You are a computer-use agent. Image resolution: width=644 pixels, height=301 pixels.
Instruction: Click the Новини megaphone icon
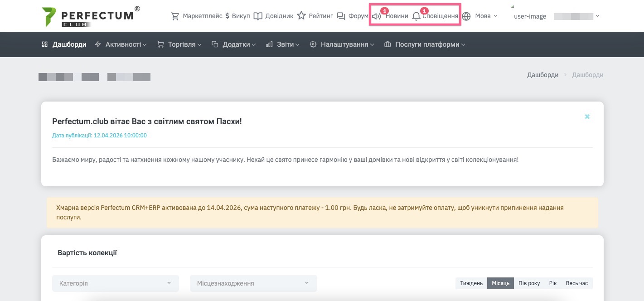(x=377, y=17)
